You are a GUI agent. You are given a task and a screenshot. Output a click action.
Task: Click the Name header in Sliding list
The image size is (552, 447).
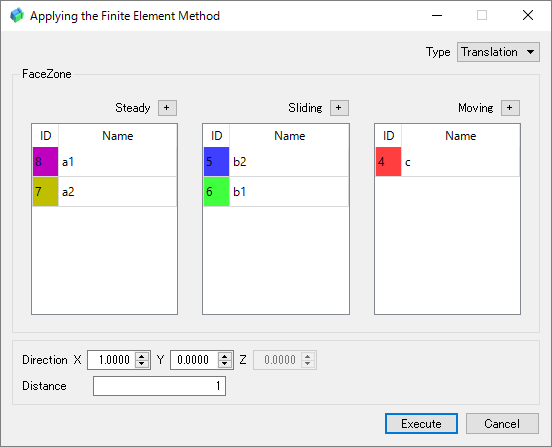[289, 136]
